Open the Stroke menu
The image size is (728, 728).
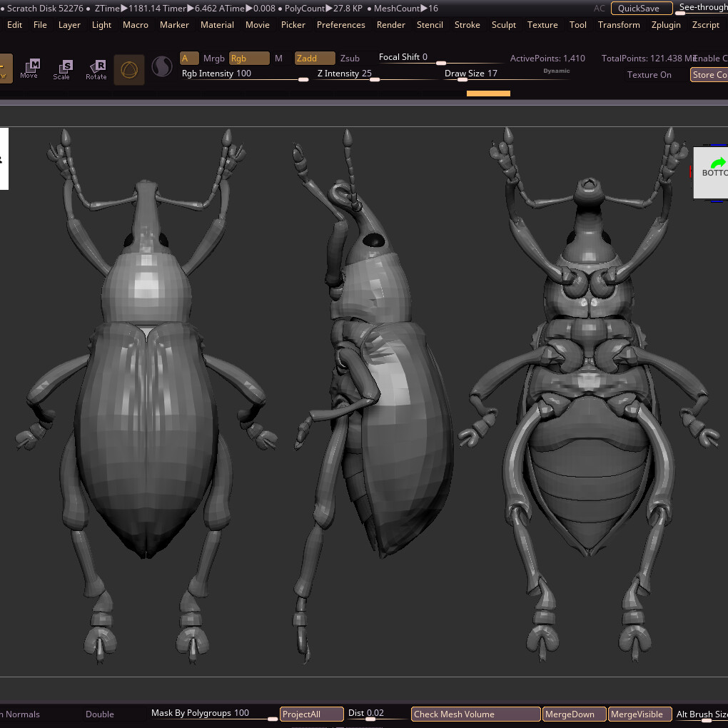click(467, 25)
